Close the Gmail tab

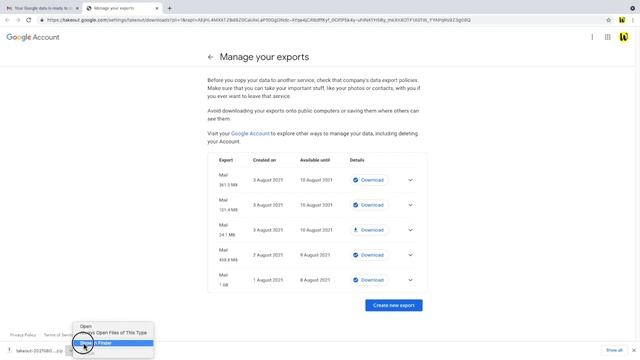coord(77,8)
